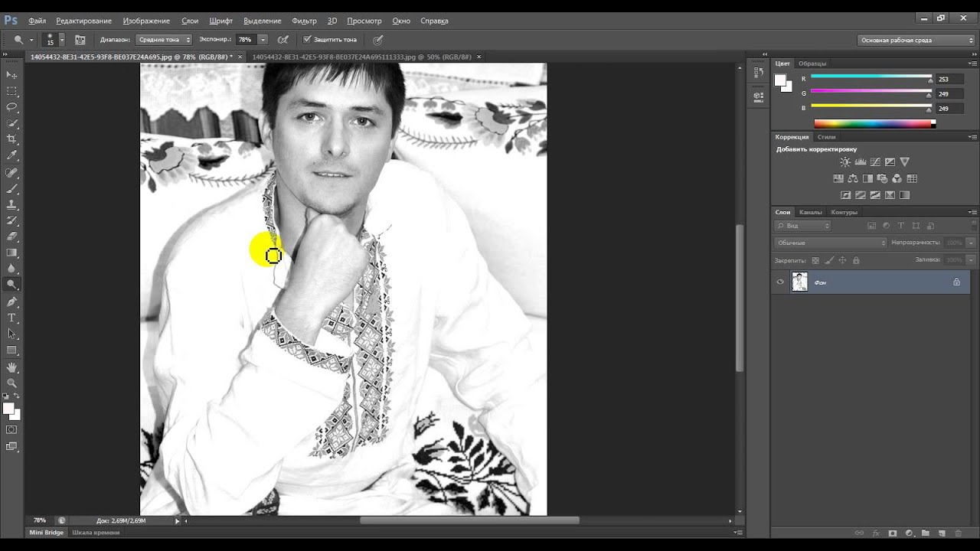Image resolution: width=980 pixels, height=551 pixels.
Task: Click the foreground color swatch in Color panel
Action: (x=780, y=80)
